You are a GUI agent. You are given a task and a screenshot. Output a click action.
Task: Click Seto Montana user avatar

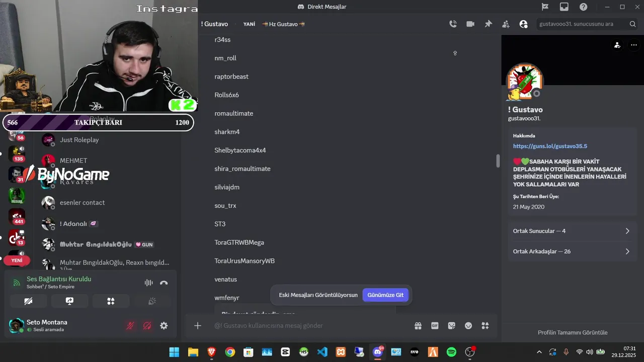tap(17, 326)
